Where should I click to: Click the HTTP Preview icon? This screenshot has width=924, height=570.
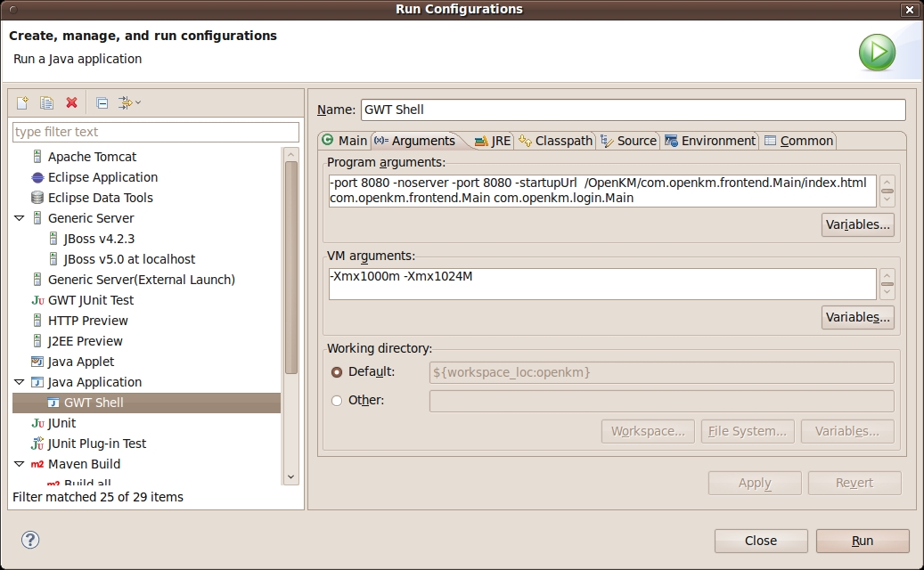[x=37, y=321]
